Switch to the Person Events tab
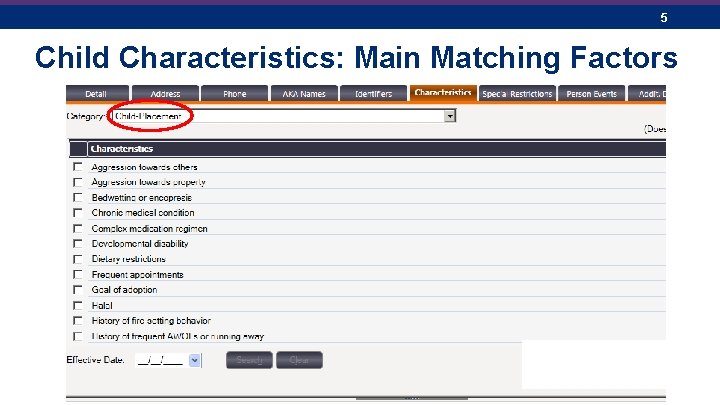 point(591,94)
